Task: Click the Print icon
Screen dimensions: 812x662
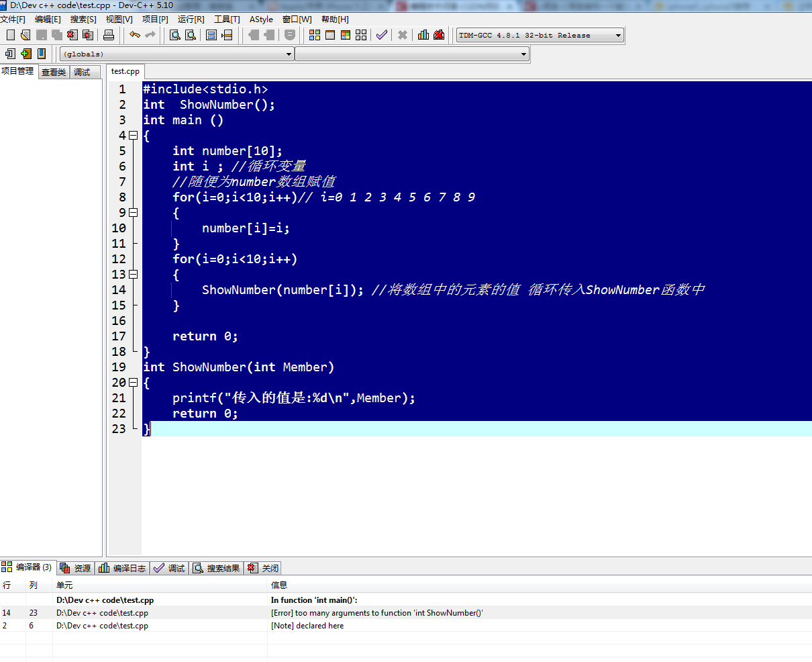Action: click(x=109, y=35)
